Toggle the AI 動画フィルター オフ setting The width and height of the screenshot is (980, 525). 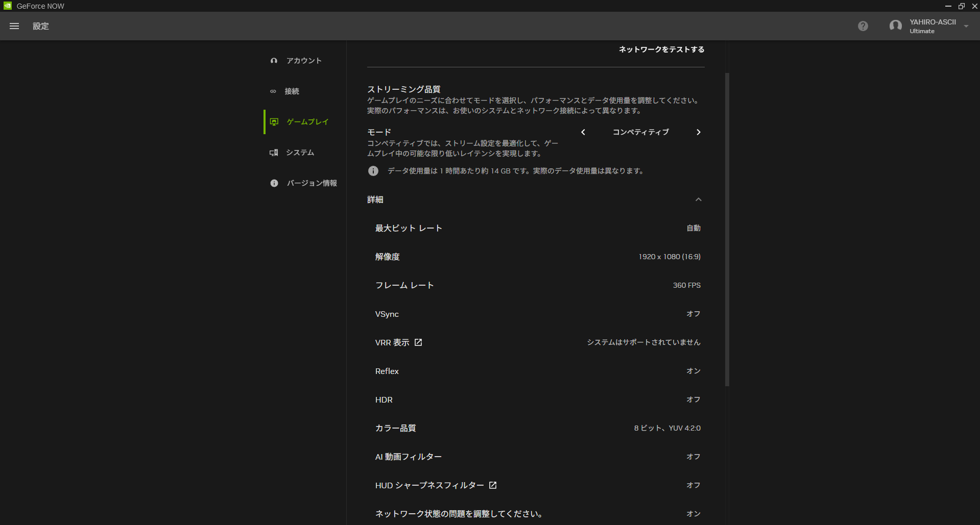coord(694,457)
